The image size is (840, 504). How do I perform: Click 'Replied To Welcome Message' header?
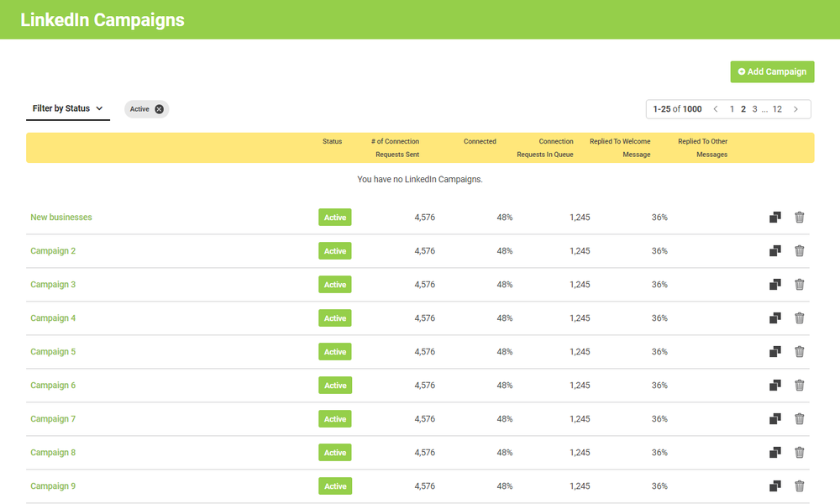620,148
